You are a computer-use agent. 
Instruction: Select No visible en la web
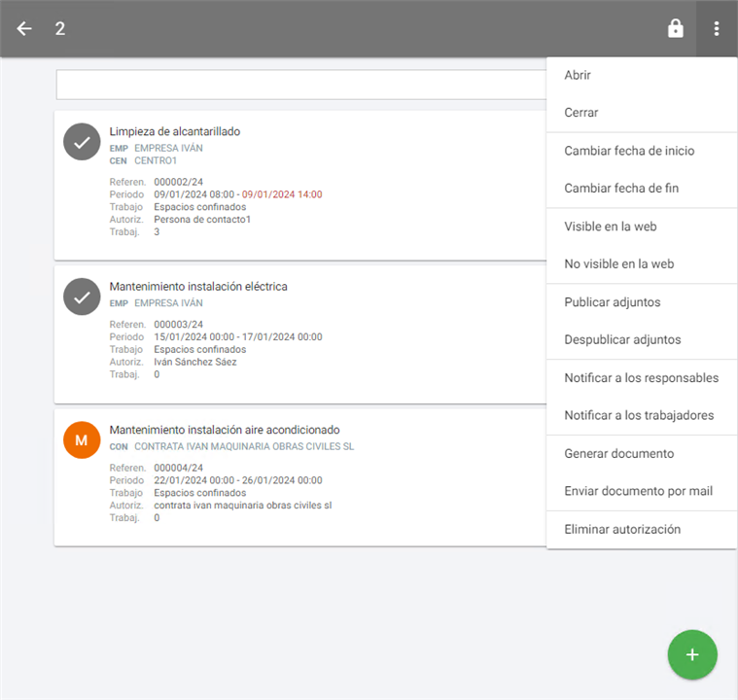click(618, 263)
